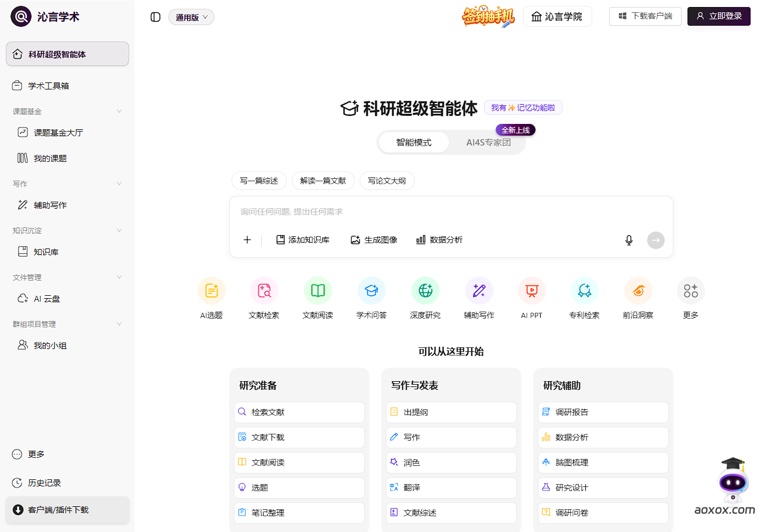Image resolution: width=767 pixels, height=532 pixels.
Task: Click 调研报告 under 研究辅助
Action: pyautogui.click(x=603, y=412)
